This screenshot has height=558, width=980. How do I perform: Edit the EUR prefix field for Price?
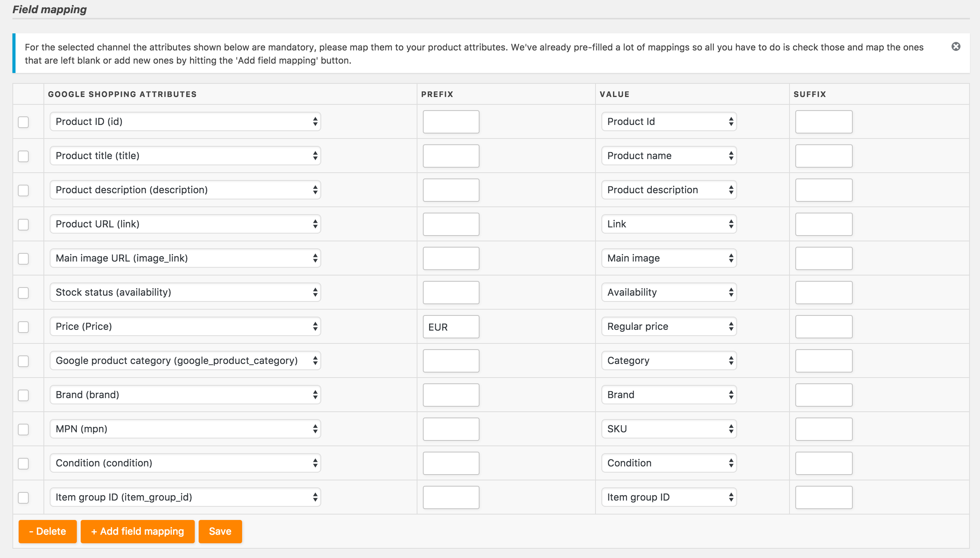click(x=451, y=326)
